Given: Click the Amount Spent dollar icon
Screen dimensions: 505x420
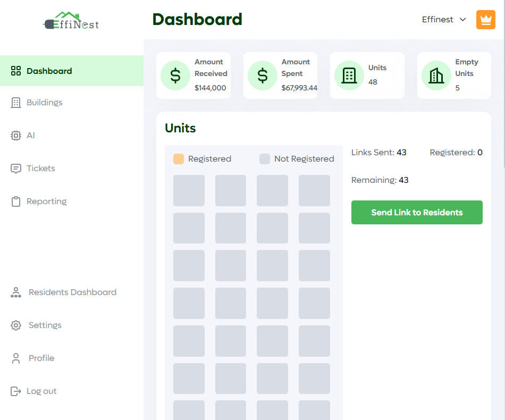Looking at the screenshot, I should coord(263,75).
